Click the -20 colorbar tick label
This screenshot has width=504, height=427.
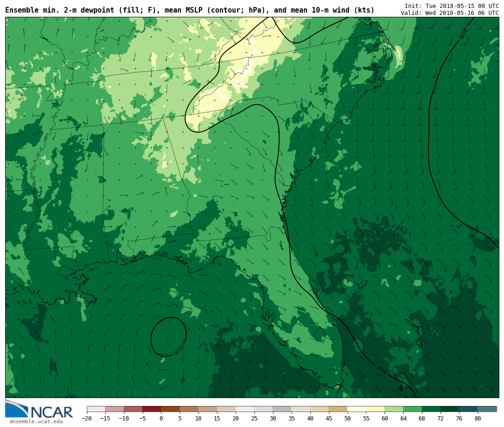pyautogui.click(x=87, y=418)
